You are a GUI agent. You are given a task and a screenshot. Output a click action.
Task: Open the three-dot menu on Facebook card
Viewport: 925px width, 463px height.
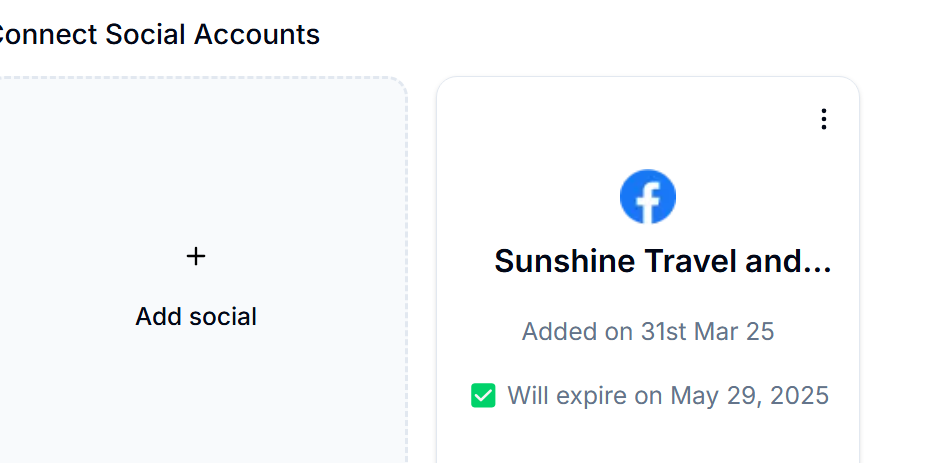824,119
